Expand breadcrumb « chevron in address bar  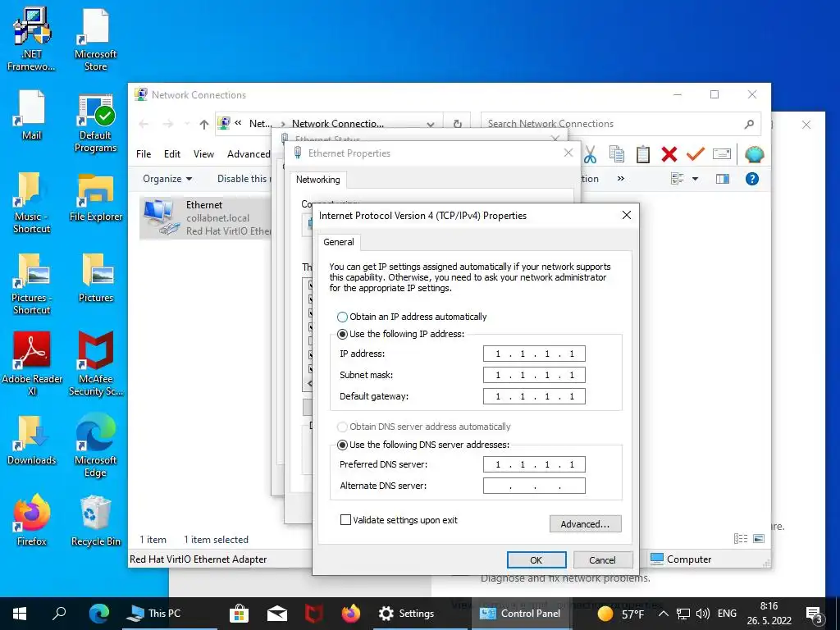coord(238,123)
